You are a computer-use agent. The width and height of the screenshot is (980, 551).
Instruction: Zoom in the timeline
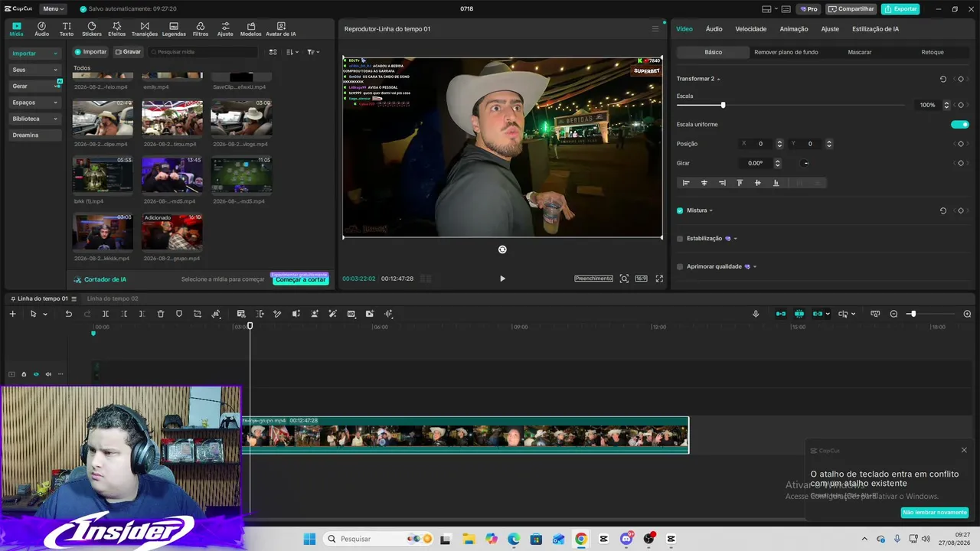point(967,314)
